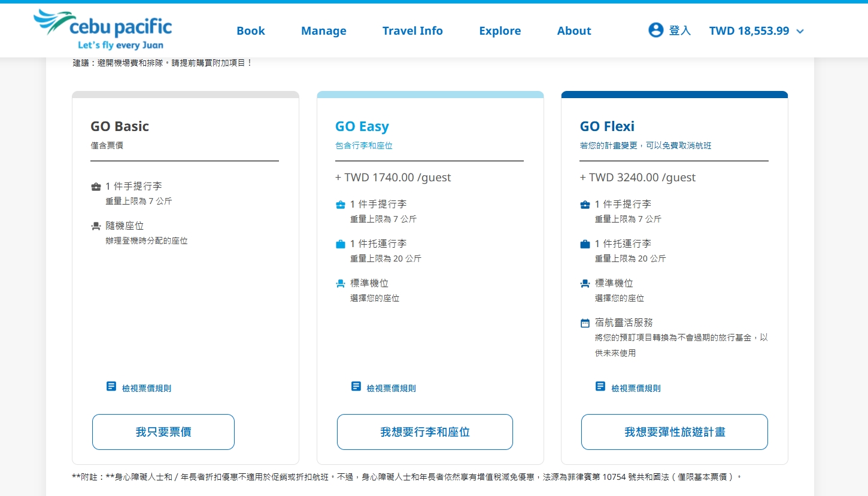Click the calendar icon for 宿航靈活服務

(x=584, y=322)
